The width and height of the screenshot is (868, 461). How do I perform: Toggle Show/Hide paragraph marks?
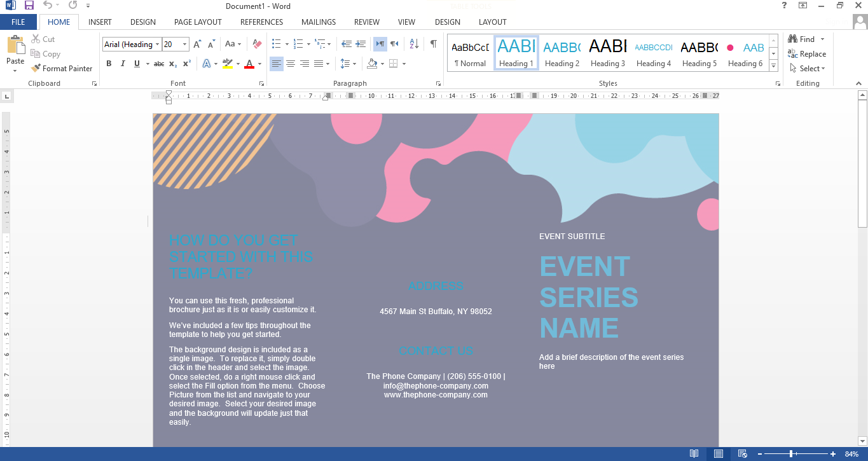pyautogui.click(x=432, y=43)
